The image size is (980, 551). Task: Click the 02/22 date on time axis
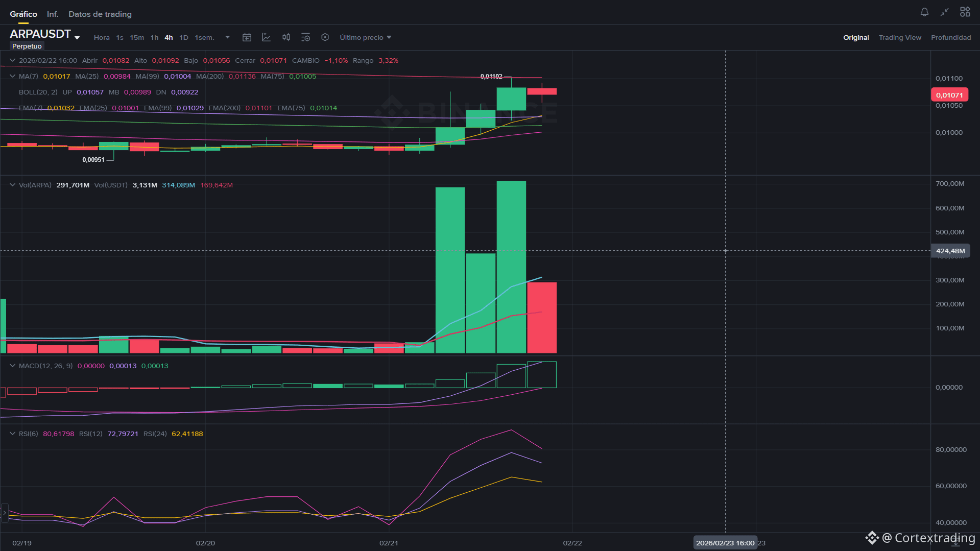coord(572,543)
